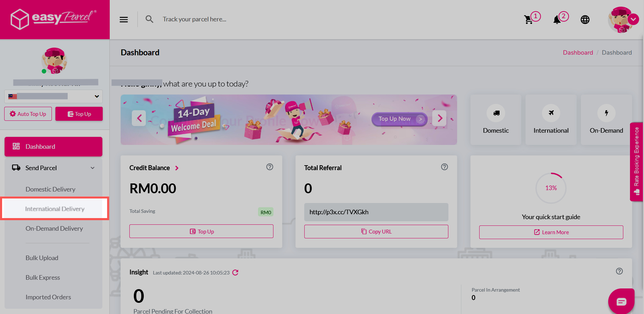
Task: Open the hamburger menu icon
Action: pyautogui.click(x=124, y=20)
